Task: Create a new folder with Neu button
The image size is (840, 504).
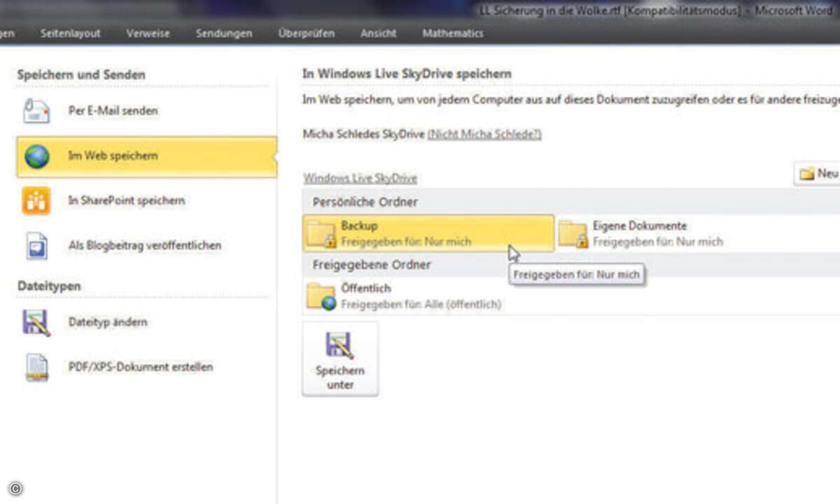Action: [818, 173]
